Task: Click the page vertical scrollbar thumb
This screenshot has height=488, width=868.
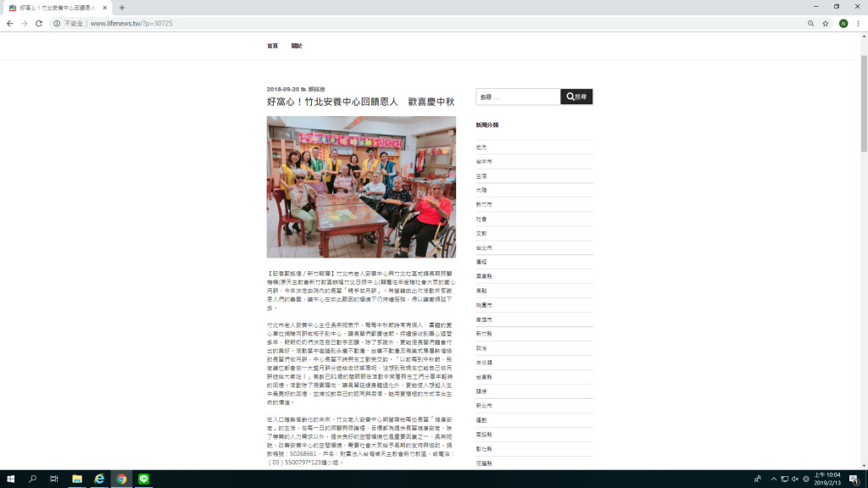Action: click(x=864, y=103)
